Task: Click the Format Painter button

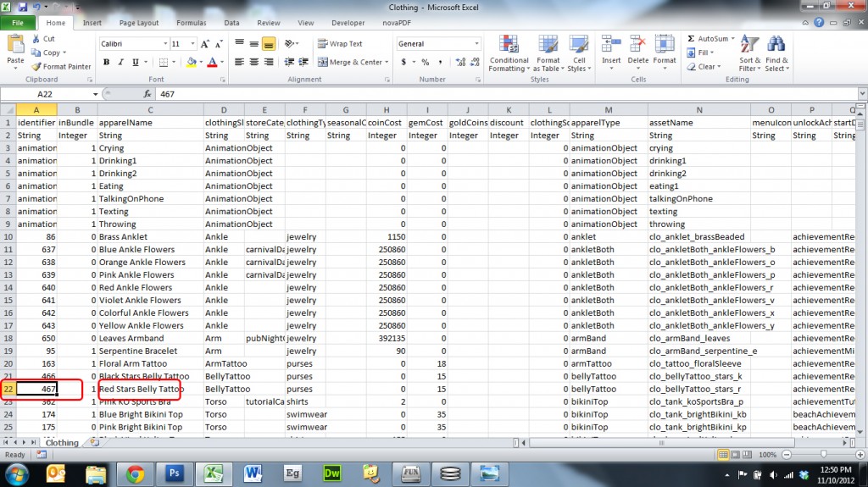Action: pos(61,66)
